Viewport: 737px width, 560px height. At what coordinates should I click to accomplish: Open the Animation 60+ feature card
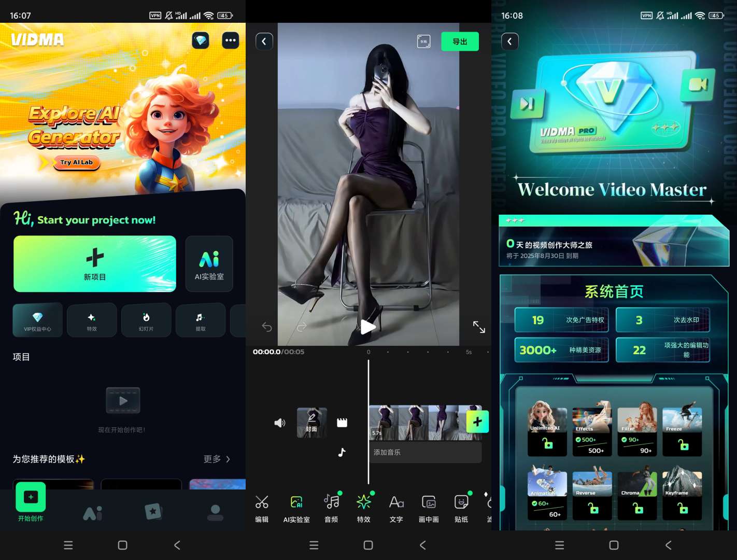click(547, 493)
